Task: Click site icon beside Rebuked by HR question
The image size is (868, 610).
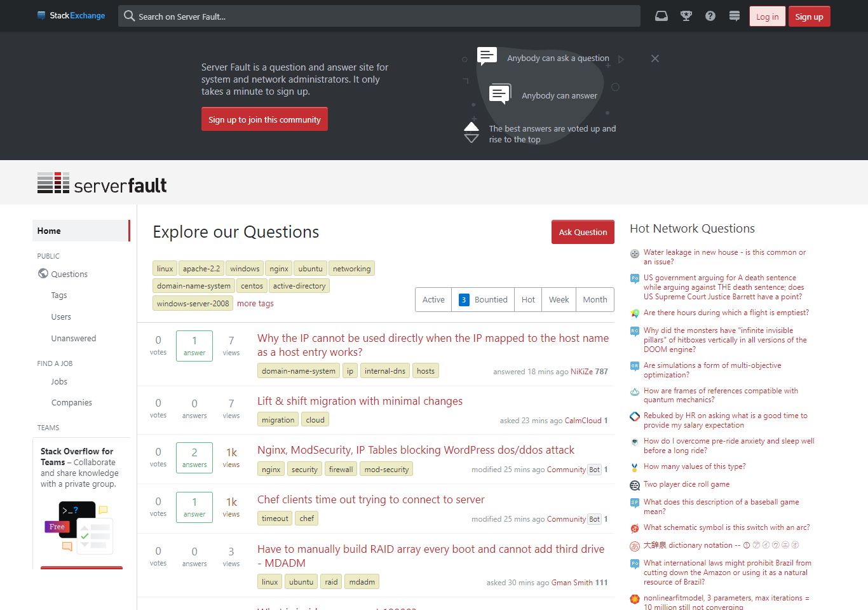Action: [x=634, y=416]
